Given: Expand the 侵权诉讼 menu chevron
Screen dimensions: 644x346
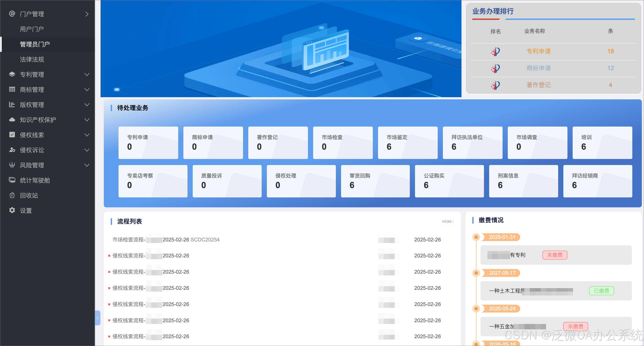Looking at the screenshot, I should pyautogui.click(x=87, y=150).
